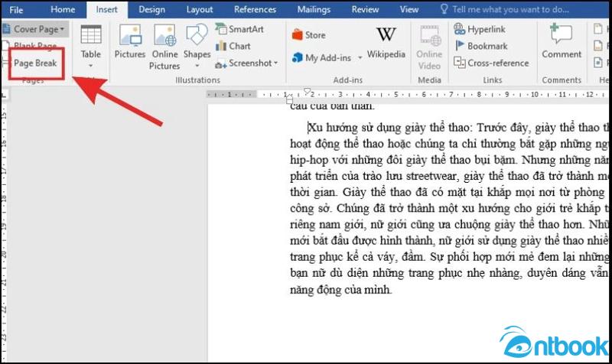Click the My Add-ins icon

(x=298, y=58)
